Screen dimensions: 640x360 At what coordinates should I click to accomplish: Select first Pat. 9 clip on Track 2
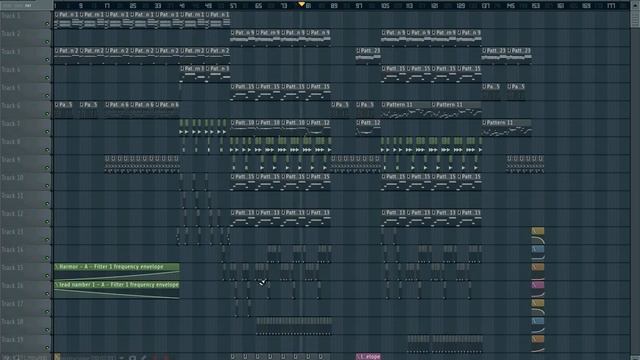pos(243,38)
